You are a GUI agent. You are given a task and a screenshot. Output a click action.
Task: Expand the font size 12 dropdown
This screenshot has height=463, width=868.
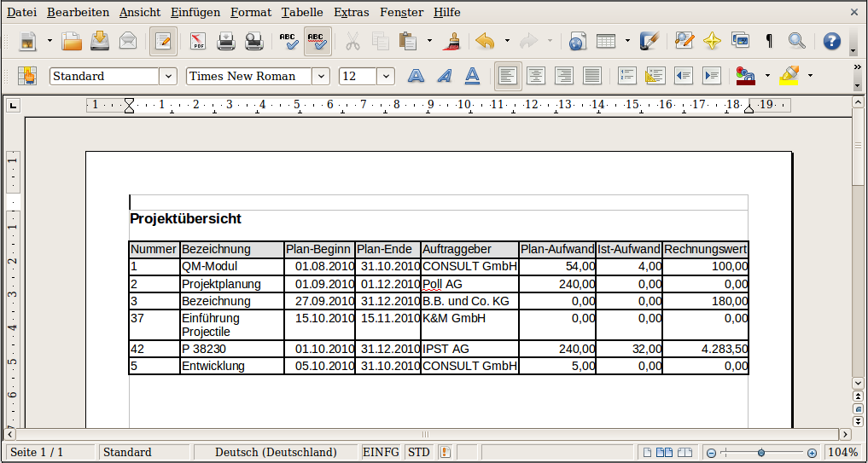coord(387,77)
